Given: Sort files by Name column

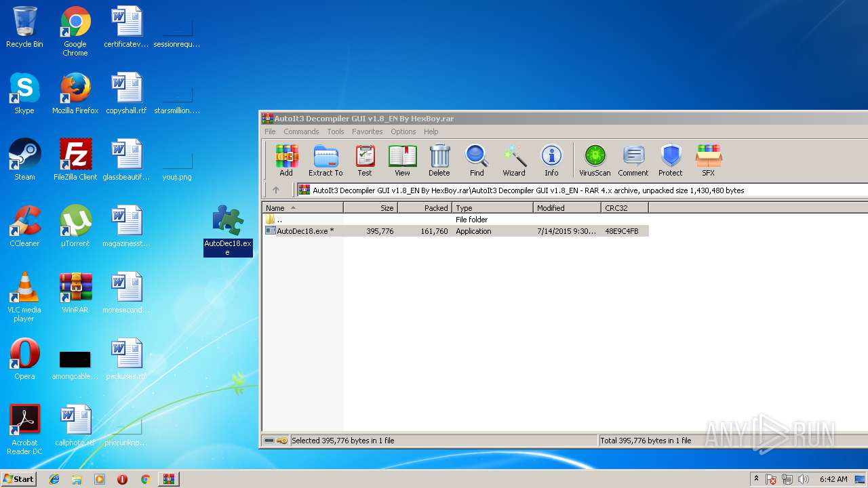Looking at the screenshot, I should pos(302,208).
